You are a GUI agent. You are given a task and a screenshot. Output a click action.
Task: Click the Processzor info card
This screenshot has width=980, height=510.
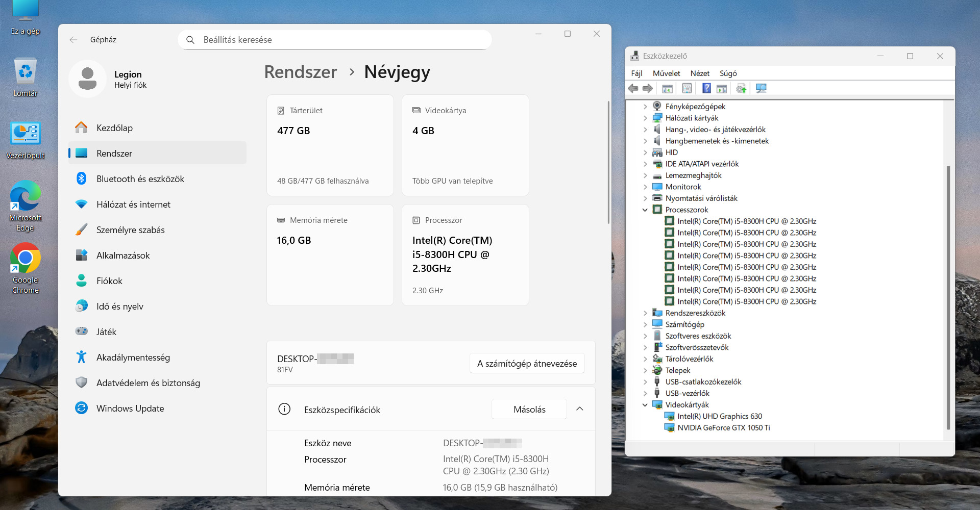tap(465, 255)
